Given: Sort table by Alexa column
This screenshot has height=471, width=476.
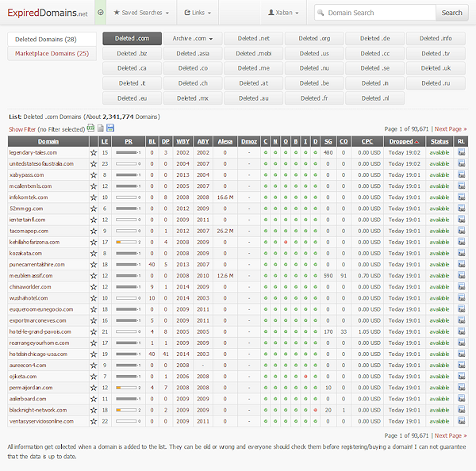Looking at the screenshot, I should (225, 141).
